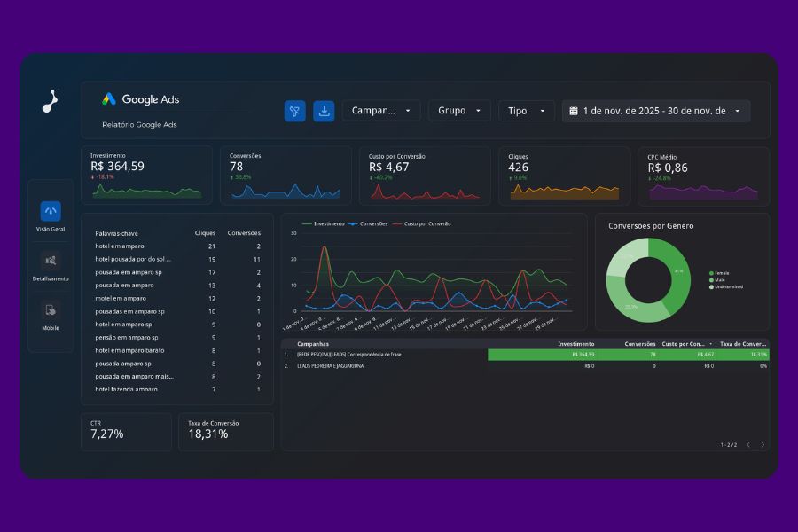Click the CPC Médio R$ 0,86 scorecard value
The width and height of the screenshot is (798, 532).
click(668, 168)
